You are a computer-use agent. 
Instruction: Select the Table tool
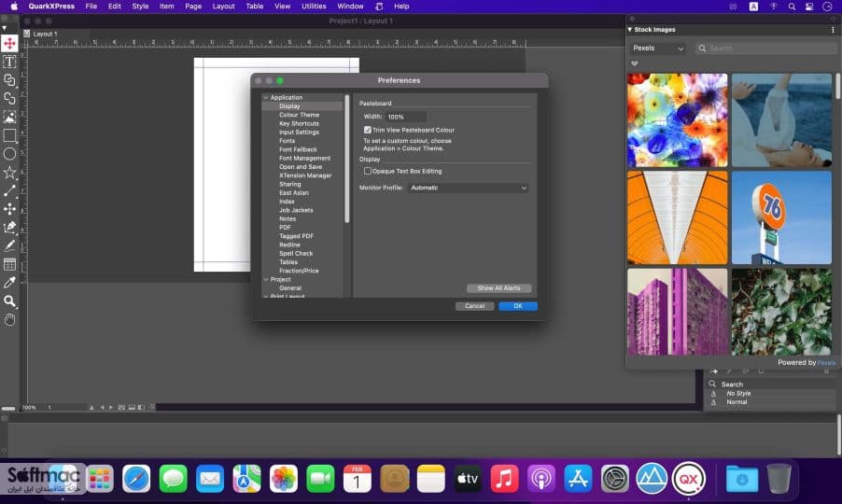(x=9, y=264)
